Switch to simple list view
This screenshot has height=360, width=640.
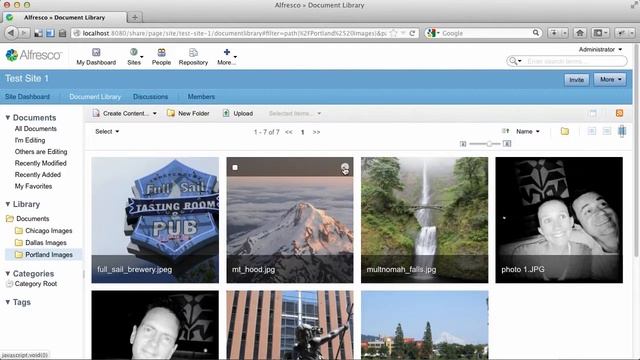(591, 131)
